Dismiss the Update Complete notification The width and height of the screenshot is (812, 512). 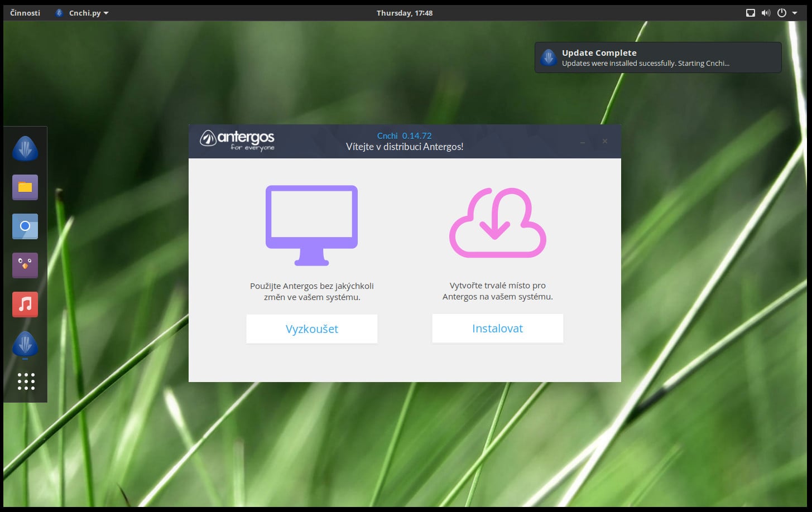coord(658,57)
